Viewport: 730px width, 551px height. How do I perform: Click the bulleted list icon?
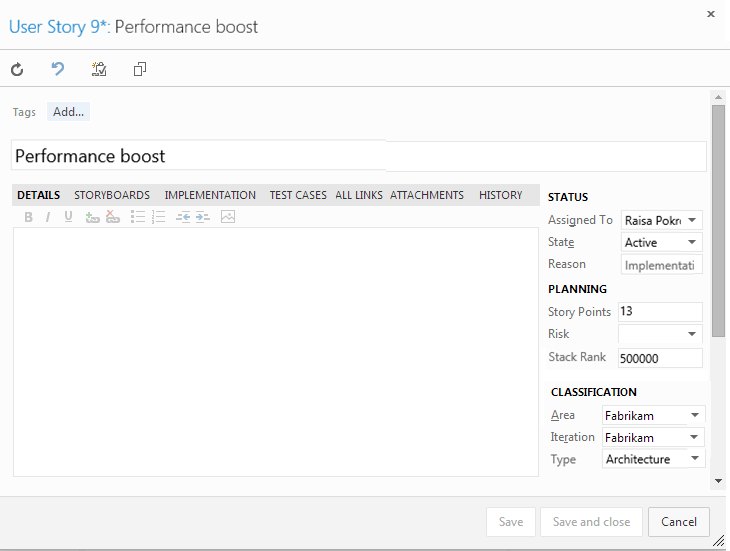(138, 217)
